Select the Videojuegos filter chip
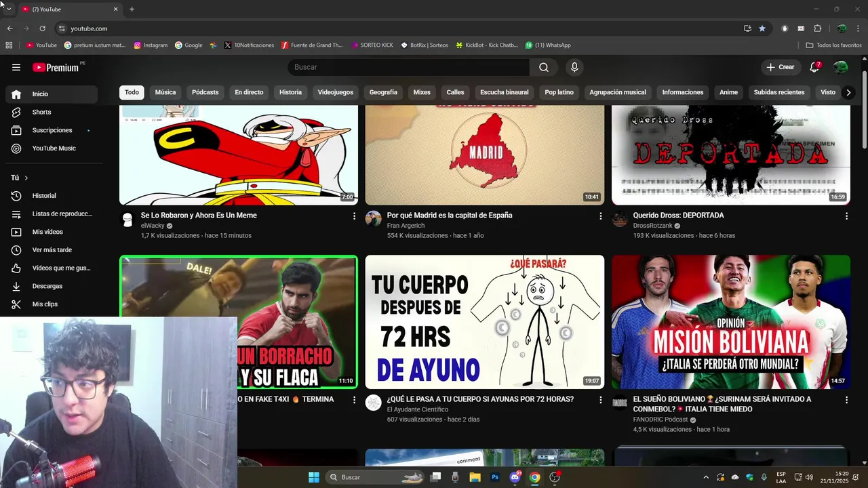Image resolution: width=868 pixels, height=488 pixels. tap(336, 92)
